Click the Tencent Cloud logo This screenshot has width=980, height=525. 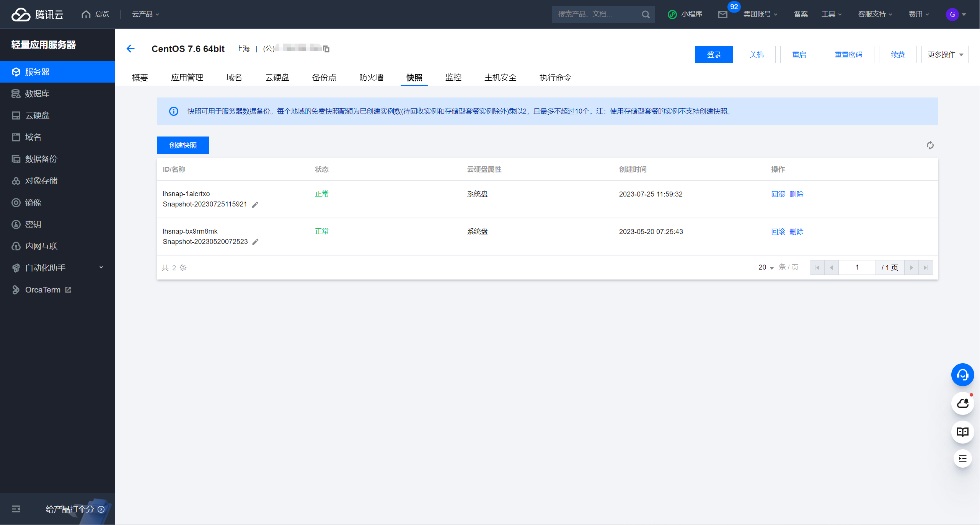(37, 15)
